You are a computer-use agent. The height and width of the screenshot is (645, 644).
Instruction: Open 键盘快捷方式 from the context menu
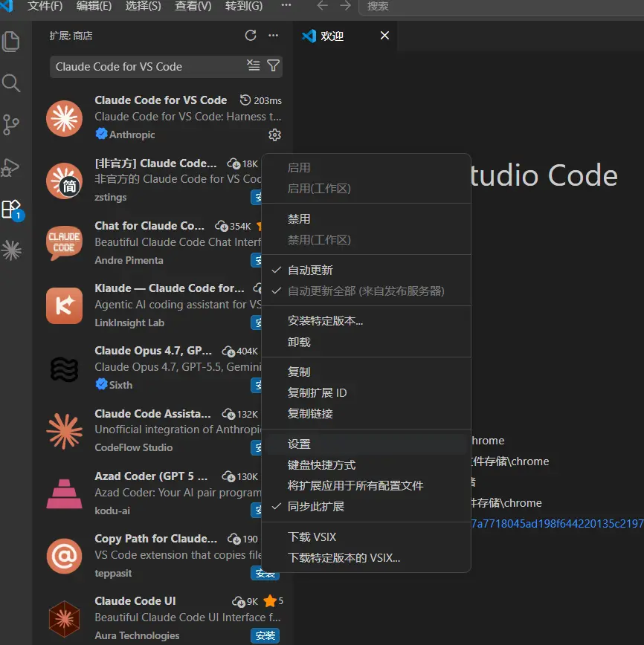[x=366, y=465]
